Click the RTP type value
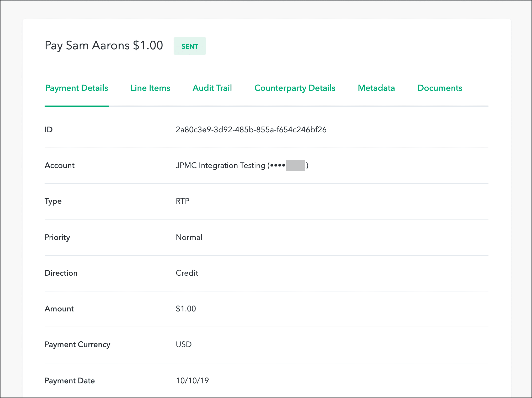This screenshot has height=398, width=532. point(182,201)
